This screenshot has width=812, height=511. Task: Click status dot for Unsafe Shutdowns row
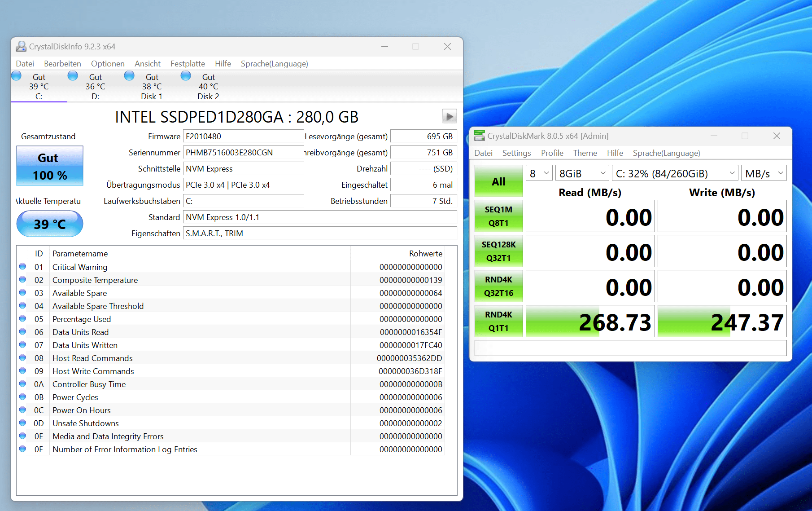tap(22, 423)
